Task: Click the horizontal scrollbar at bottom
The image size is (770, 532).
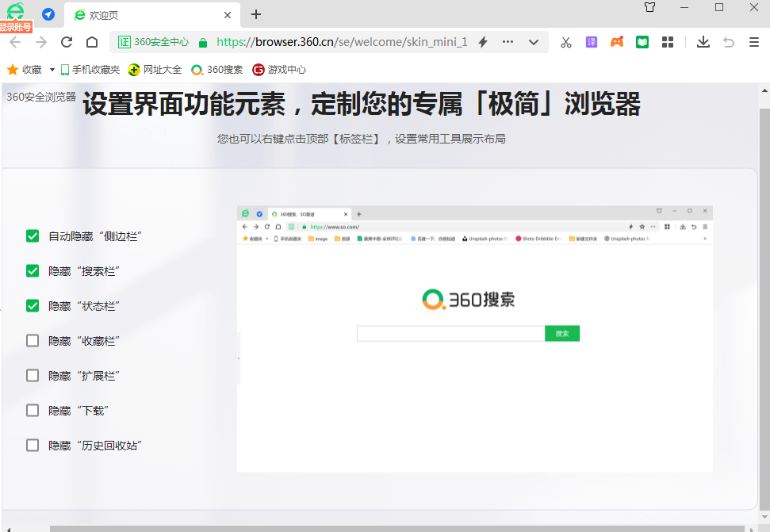Action: (396, 529)
